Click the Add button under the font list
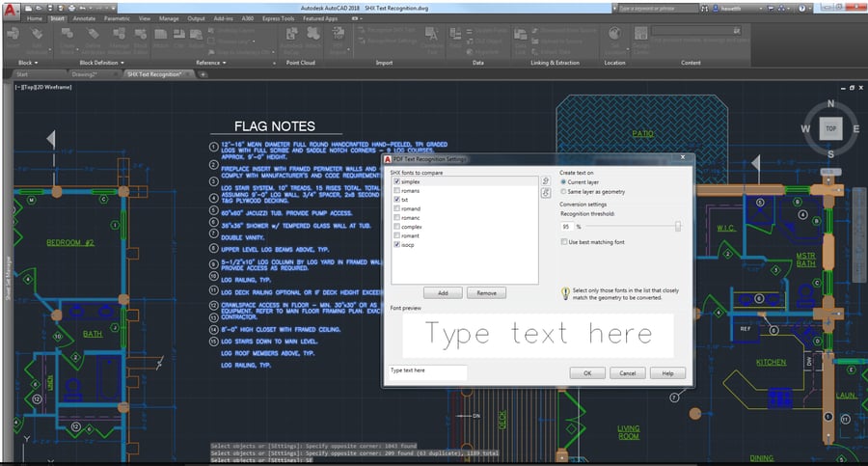 click(443, 293)
